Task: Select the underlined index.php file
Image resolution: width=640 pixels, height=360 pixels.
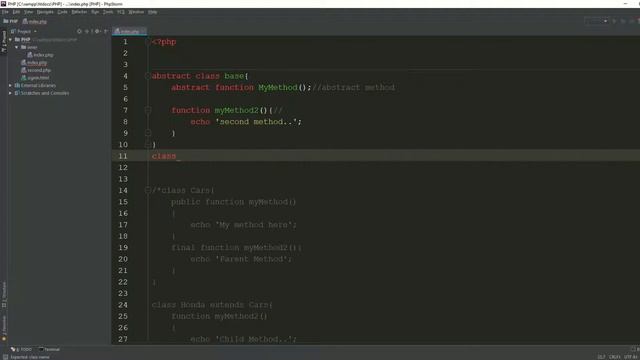Action: point(34,62)
